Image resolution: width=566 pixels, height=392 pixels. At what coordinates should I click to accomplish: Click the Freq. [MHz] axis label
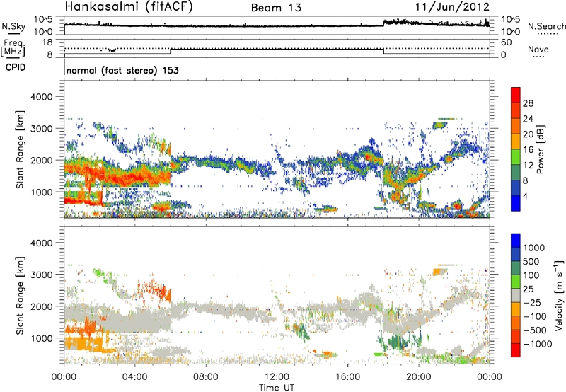tap(13, 48)
